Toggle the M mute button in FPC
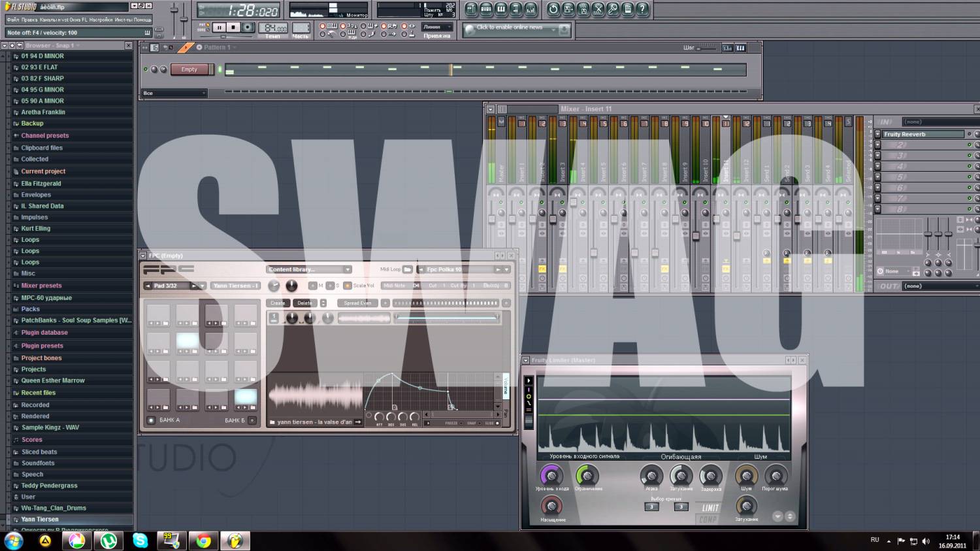The image size is (980, 551). tap(313, 286)
